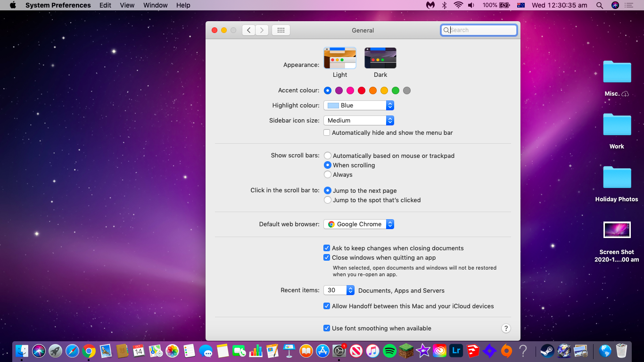Pick the green accent colour
The image size is (644, 362).
(396, 90)
